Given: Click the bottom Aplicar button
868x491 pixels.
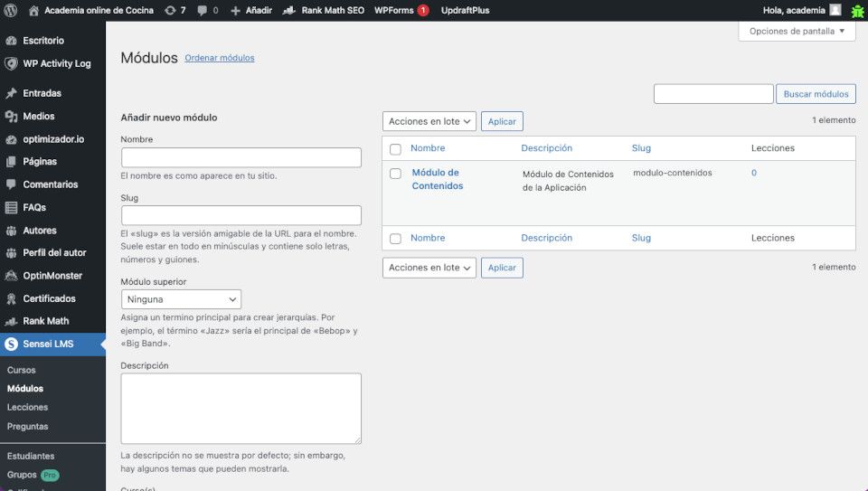Looking at the screenshot, I should (502, 268).
